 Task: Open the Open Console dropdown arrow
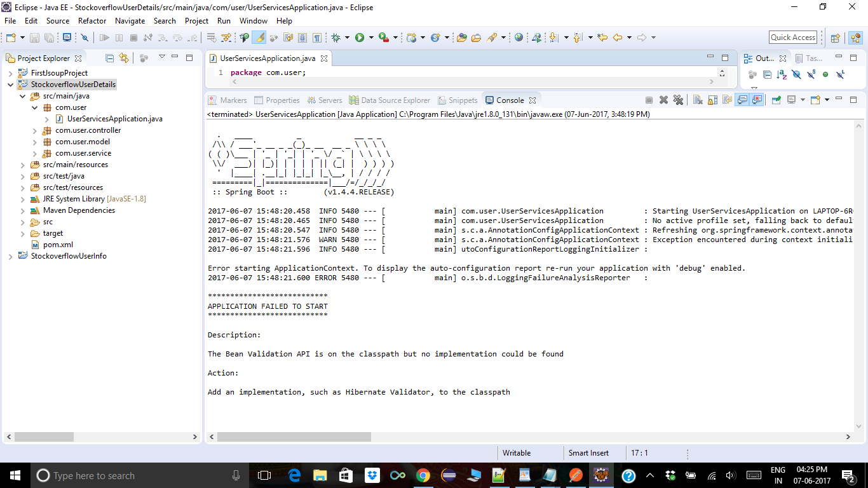click(x=827, y=100)
